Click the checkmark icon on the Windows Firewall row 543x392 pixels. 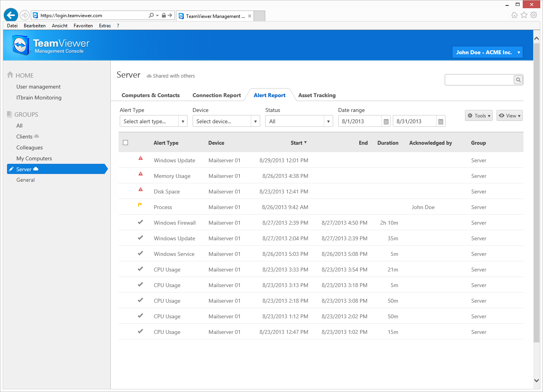coord(140,222)
